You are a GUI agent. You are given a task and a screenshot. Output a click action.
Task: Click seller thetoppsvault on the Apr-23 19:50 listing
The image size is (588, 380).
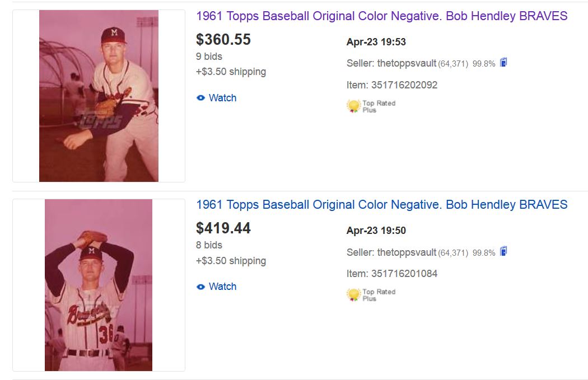(407, 252)
